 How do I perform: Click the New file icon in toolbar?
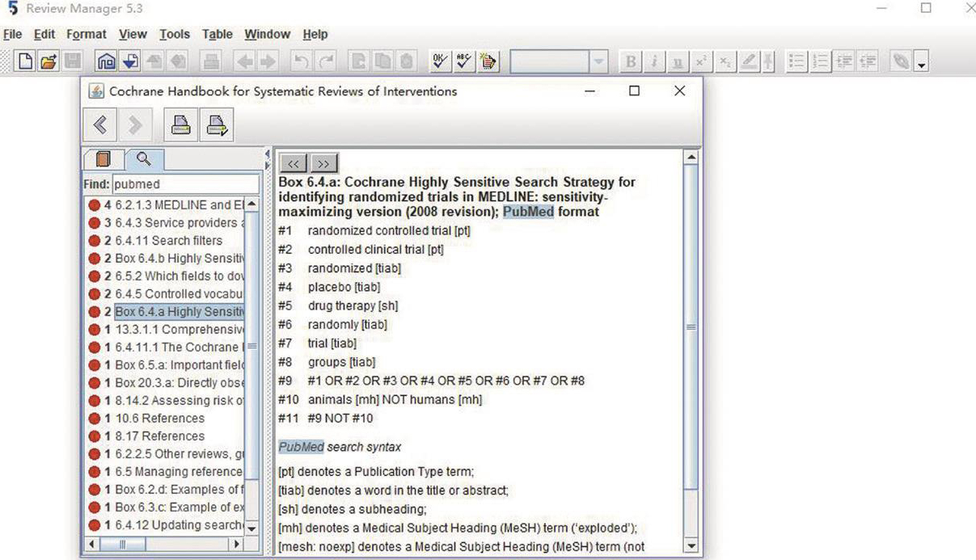click(x=26, y=61)
